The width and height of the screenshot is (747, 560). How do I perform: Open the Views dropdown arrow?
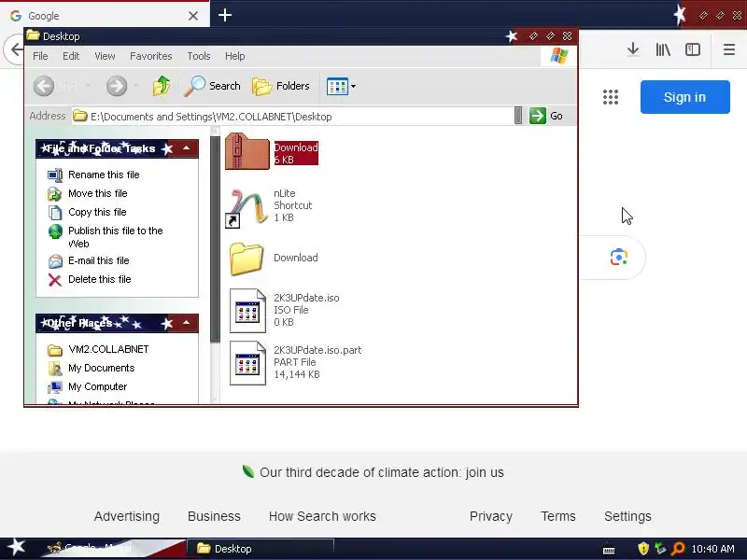pos(353,87)
